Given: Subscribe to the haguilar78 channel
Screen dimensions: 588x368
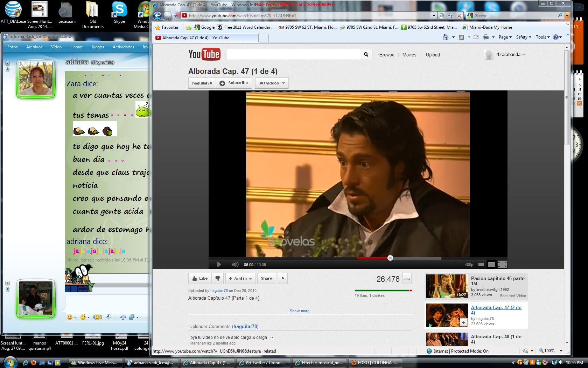Looking at the screenshot, I should point(234,83).
